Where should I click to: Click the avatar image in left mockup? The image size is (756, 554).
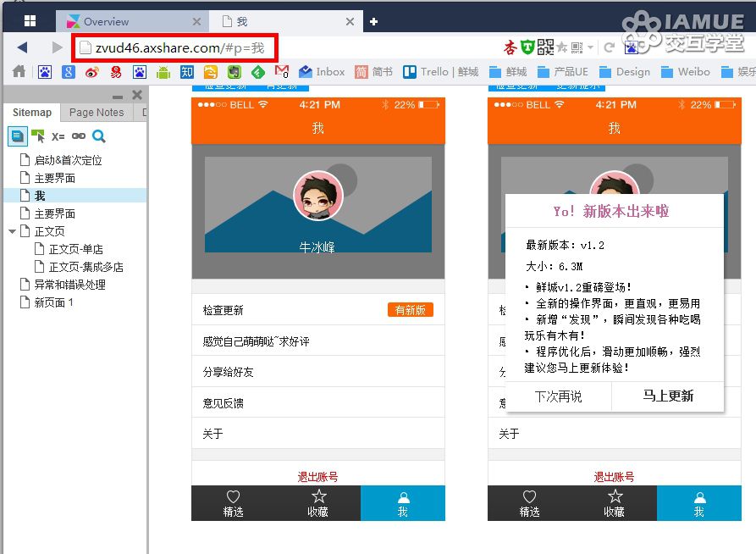318,196
